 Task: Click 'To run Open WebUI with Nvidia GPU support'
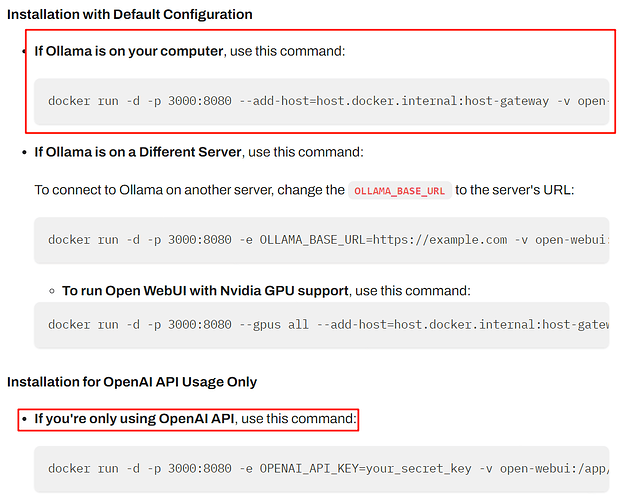click(x=205, y=291)
